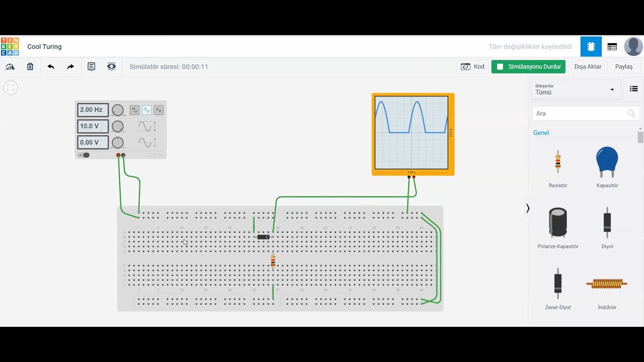Delete selection with the trash icon
Image resolution: width=644 pixels, height=362 pixels.
[30, 66]
